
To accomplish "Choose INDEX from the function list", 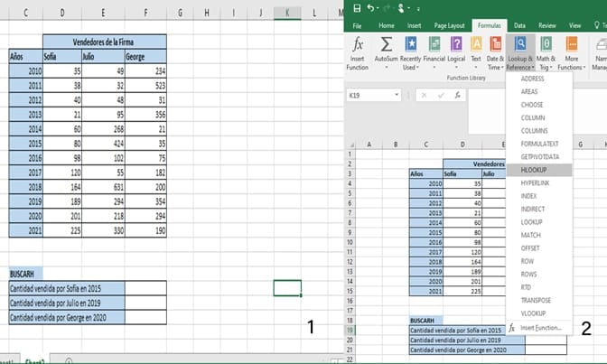I will tap(539, 196).
